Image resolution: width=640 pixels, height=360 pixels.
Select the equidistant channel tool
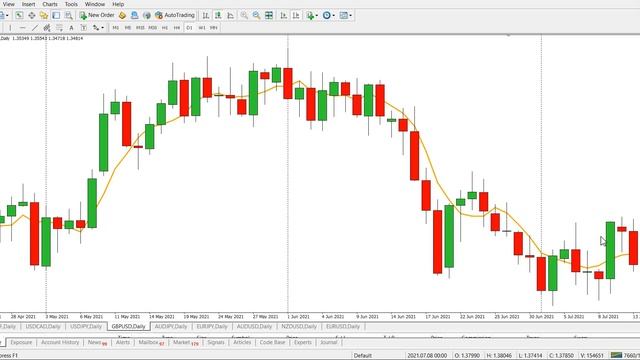(47, 28)
